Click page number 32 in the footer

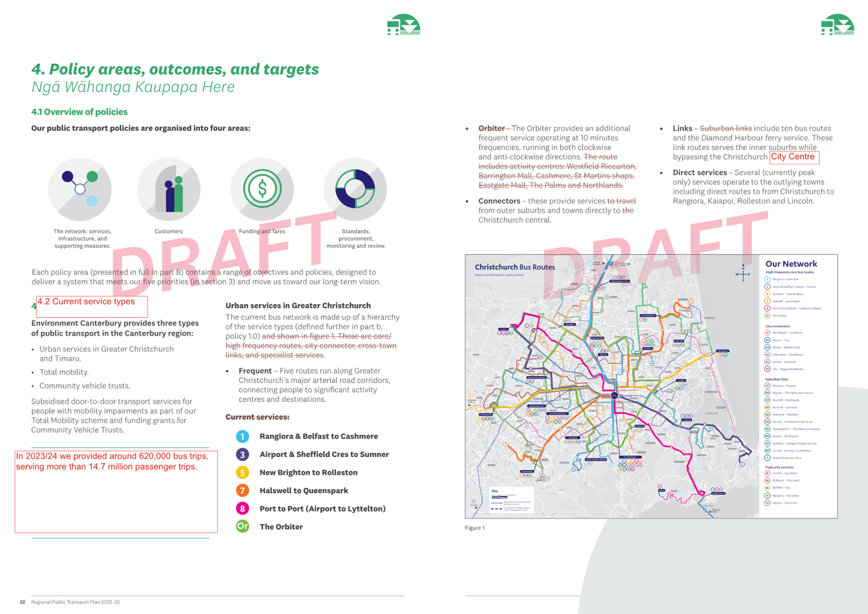[x=22, y=602]
